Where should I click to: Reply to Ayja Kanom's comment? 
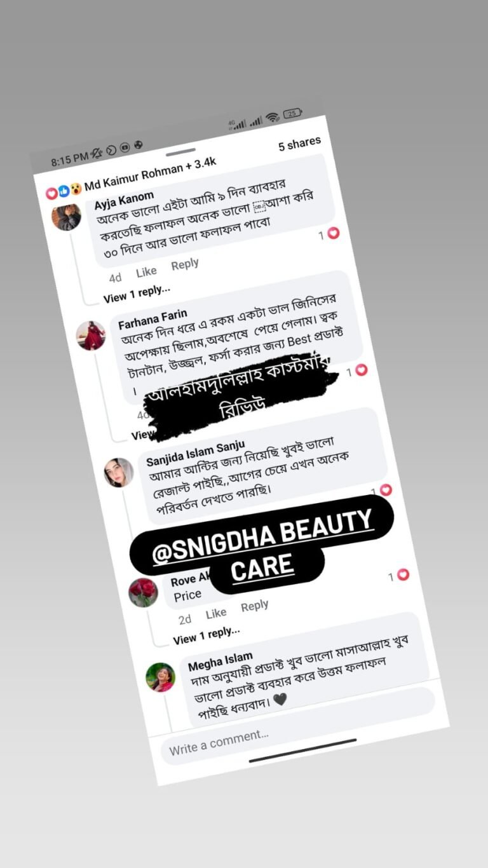(x=185, y=264)
